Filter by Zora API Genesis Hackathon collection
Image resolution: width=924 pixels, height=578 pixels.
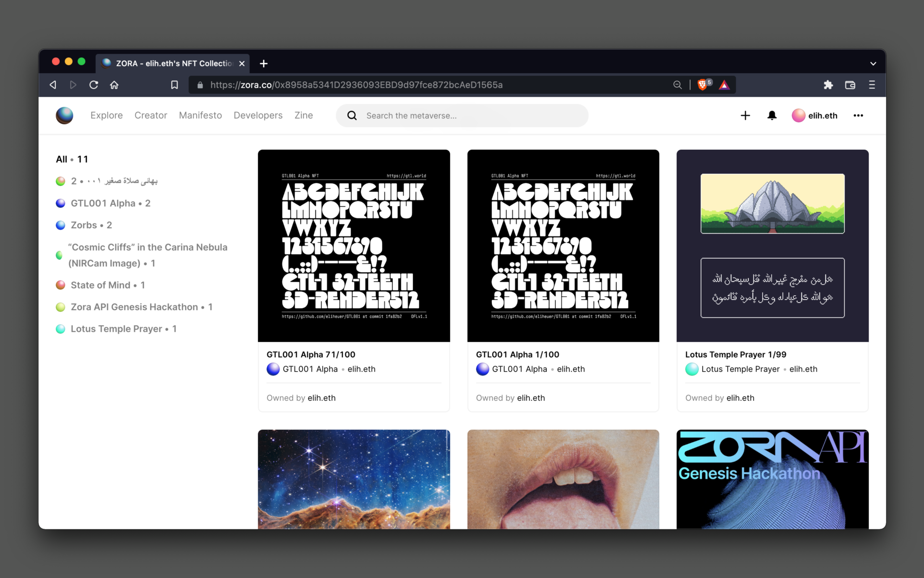(x=134, y=307)
